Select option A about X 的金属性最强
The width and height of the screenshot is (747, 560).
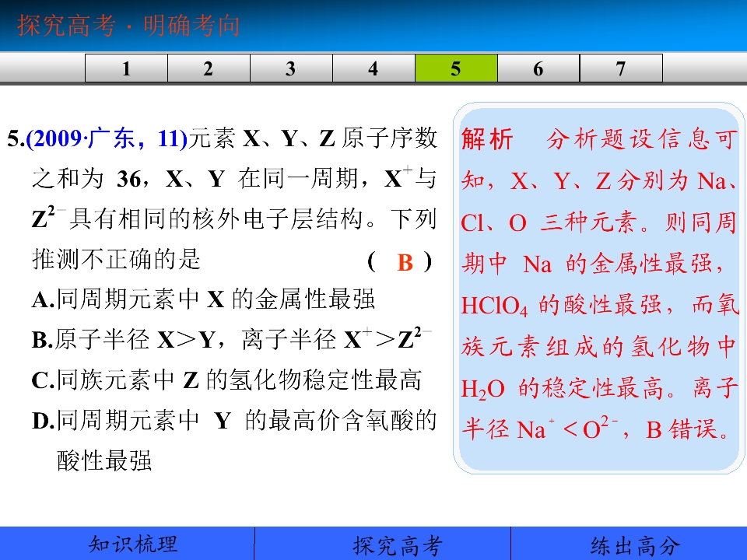(203, 299)
